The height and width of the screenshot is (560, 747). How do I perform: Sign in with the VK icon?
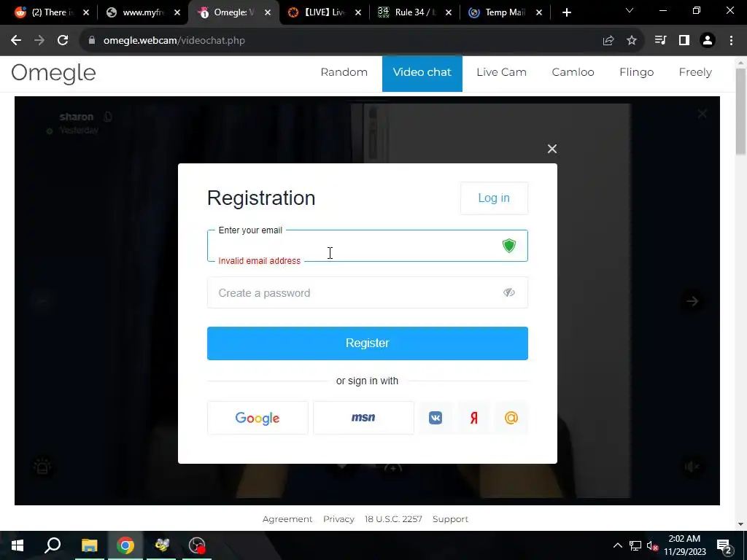point(436,418)
